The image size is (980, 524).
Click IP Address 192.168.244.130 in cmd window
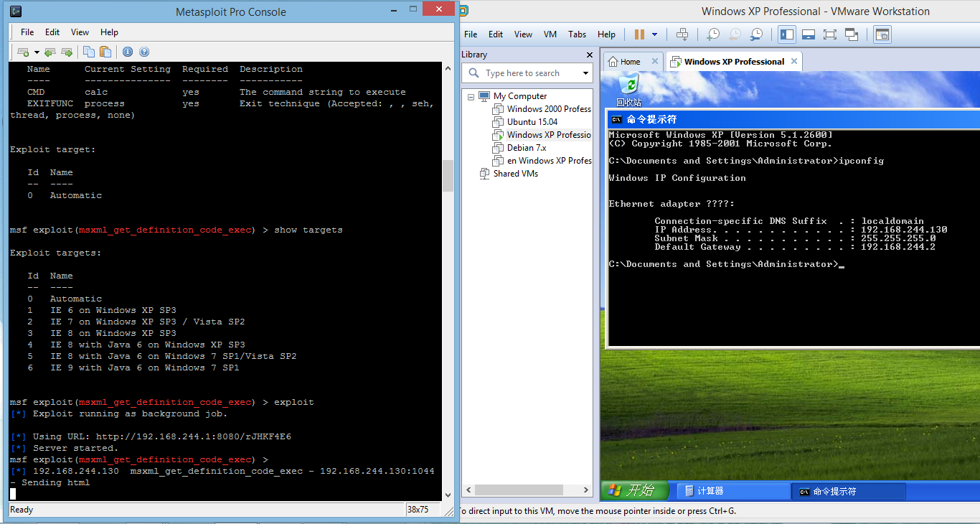point(904,230)
